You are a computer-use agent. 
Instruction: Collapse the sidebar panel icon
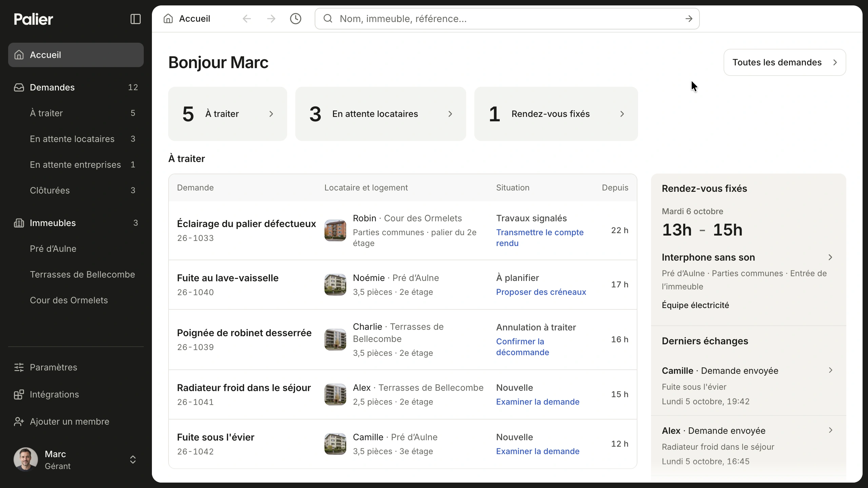pyautogui.click(x=135, y=19)
